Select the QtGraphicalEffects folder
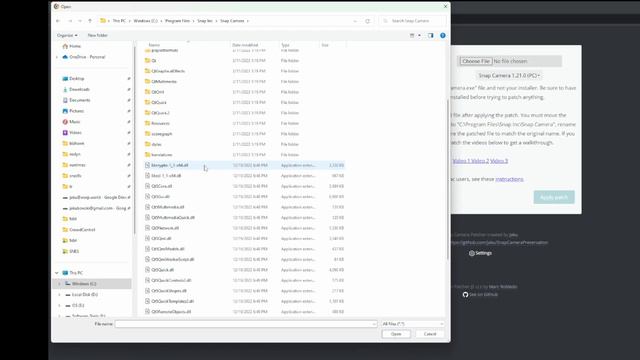The image size is (640, 360). pyautogui.click(x=168, y=71)
